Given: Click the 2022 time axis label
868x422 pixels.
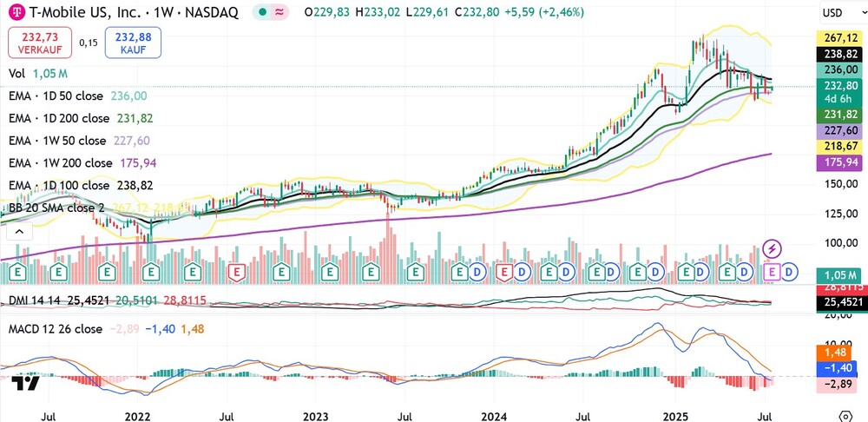Looking at the screenshot, I should click(x=137, y=416).
